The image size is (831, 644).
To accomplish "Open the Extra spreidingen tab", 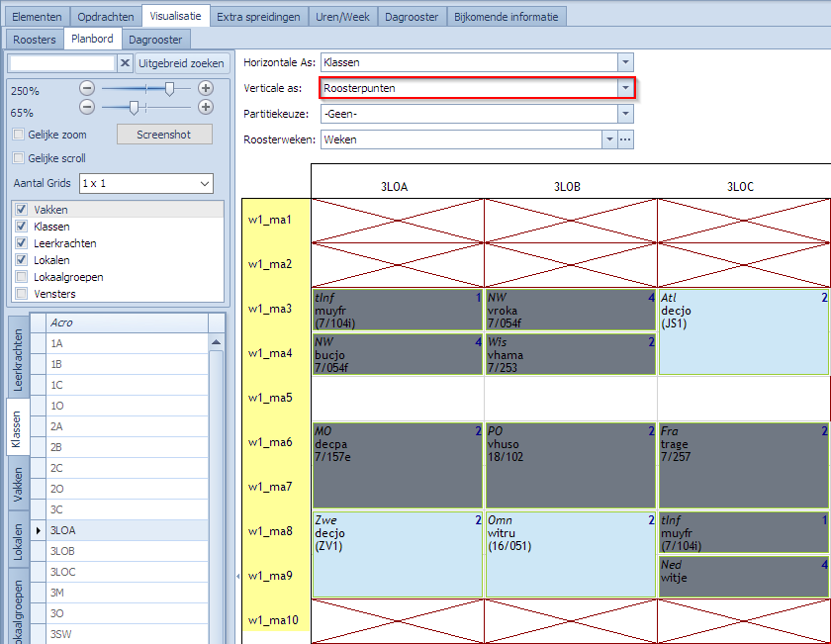I will click(258, 17).
